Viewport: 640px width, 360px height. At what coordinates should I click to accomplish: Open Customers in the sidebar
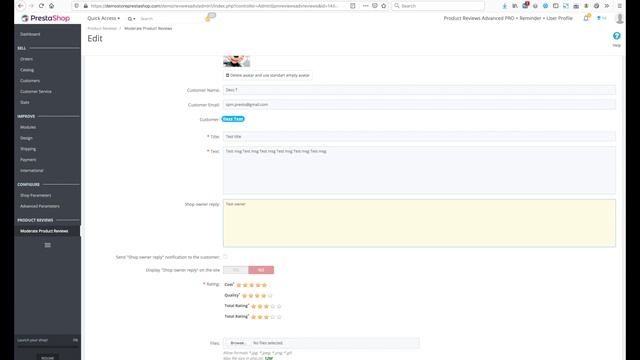click(30, 81)
